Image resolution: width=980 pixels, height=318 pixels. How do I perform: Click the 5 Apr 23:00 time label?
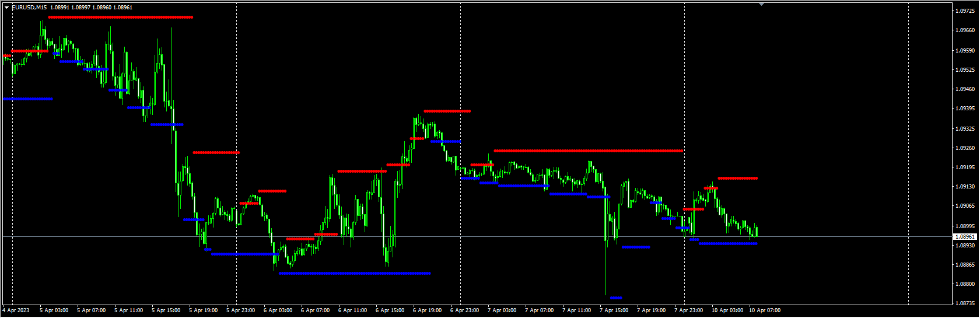[241, 310]
